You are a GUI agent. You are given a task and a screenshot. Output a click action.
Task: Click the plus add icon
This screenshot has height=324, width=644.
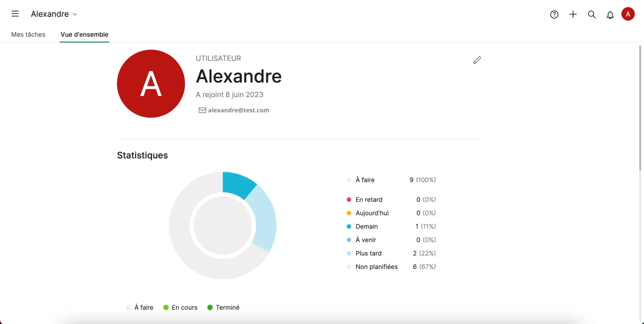pyautogui.click(x=573, y=14)
